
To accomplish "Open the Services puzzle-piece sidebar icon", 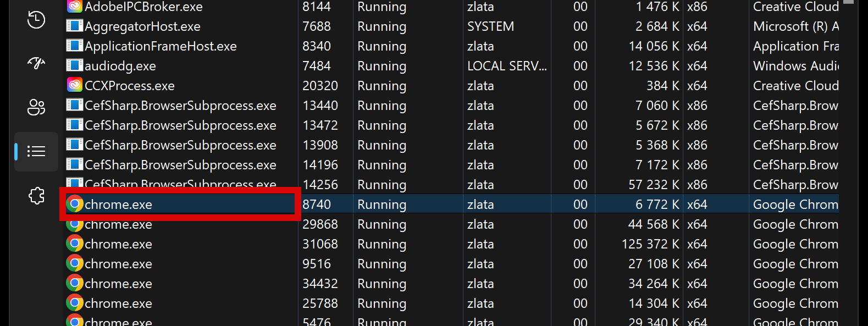I will pyautogui.click(x=36, y=195).
